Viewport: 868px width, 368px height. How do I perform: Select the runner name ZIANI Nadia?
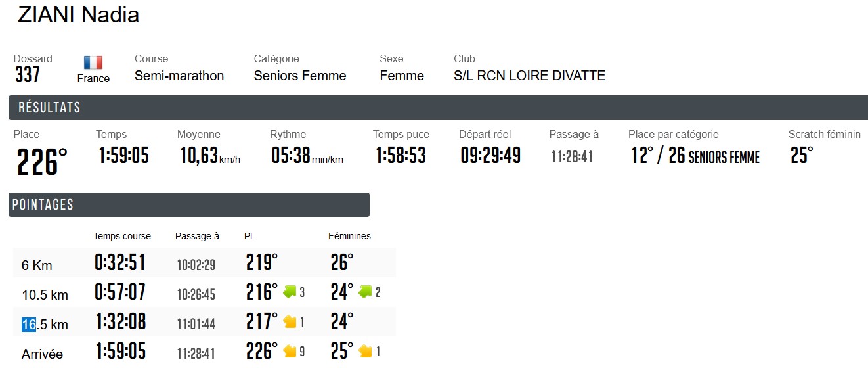point(78,15)
